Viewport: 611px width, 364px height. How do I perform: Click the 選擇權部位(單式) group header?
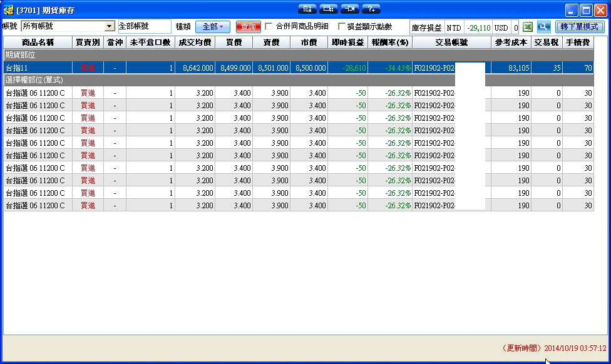point(299,80)
